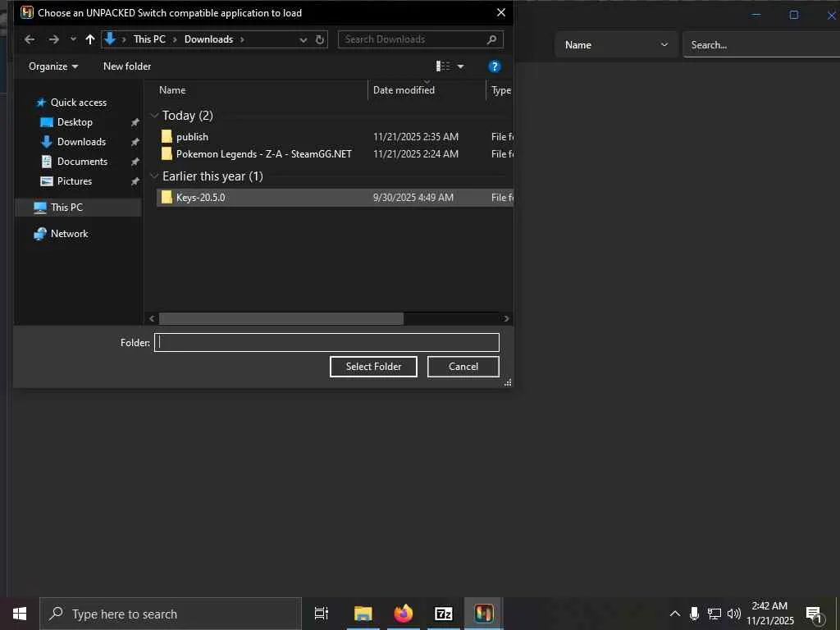Open the notification center icon
Screen dimensions: 840x630
click(815, 614)
